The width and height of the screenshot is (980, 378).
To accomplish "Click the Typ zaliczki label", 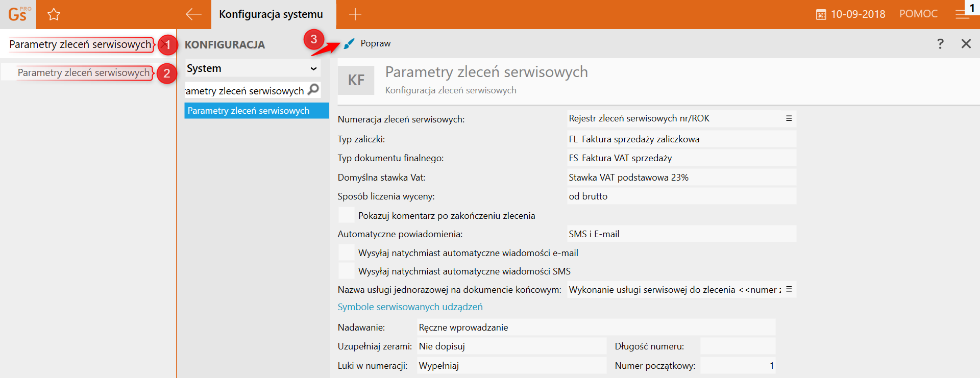I will [x=361, y=139].
